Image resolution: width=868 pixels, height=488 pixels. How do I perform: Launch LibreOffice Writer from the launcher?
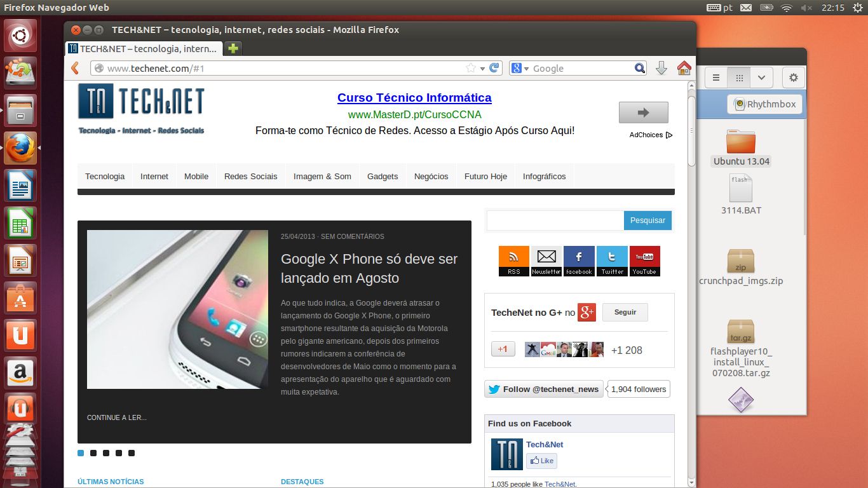click(21, 186)
